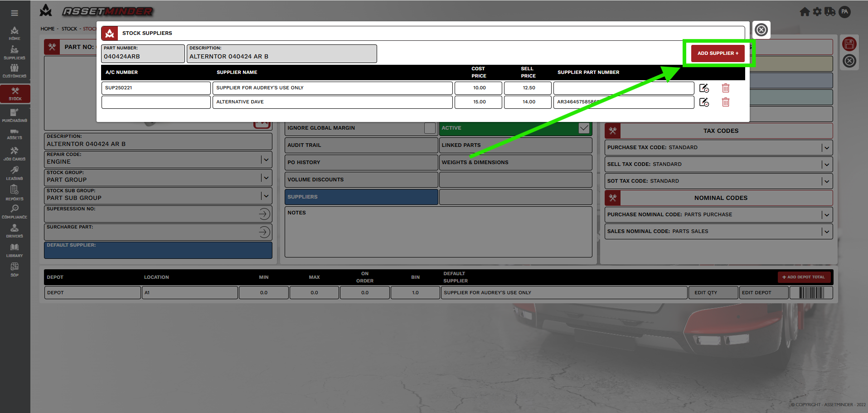Open the Compliance sidebar module

[15, 212]
